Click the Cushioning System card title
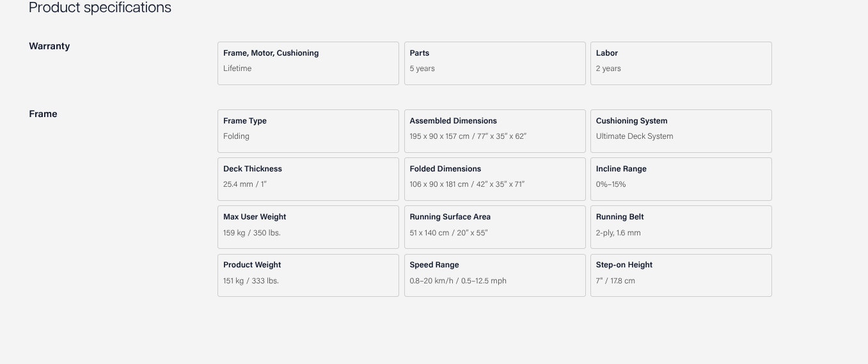Screen dimensions: 868x364 631,121
